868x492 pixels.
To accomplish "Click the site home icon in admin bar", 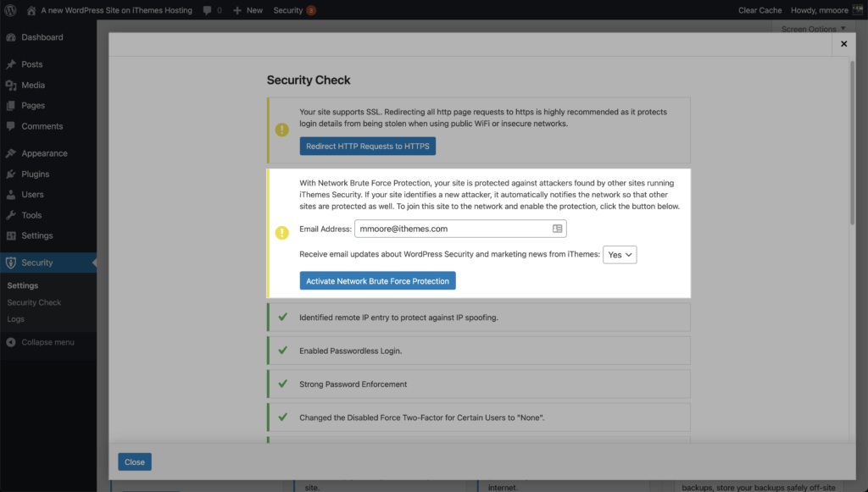I will (31, 10).
